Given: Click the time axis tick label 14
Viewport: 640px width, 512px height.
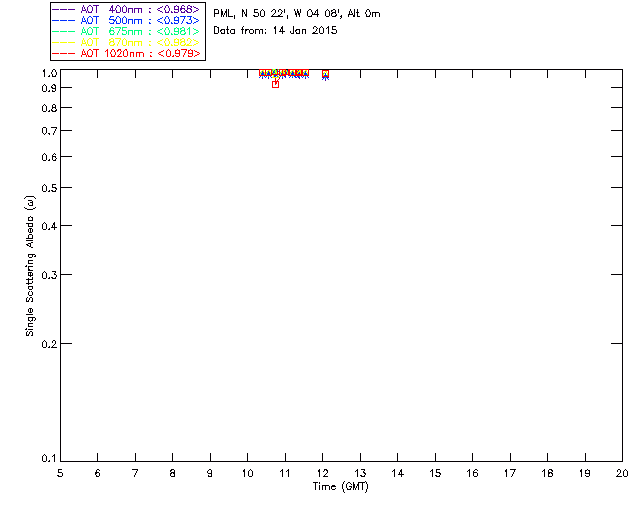Looking at the screenshot, I should 398,473.
